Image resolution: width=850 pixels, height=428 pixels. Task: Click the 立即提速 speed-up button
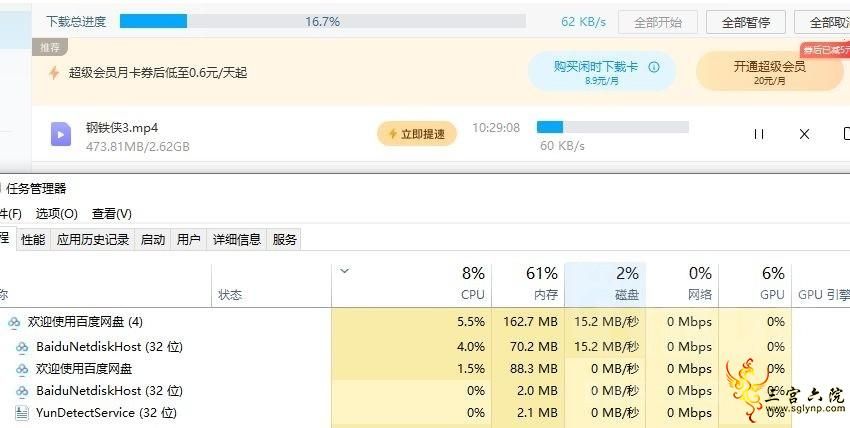point(417,134)
